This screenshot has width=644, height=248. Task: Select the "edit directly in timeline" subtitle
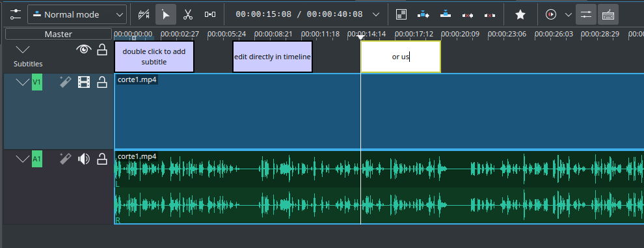tap(273, 57)
